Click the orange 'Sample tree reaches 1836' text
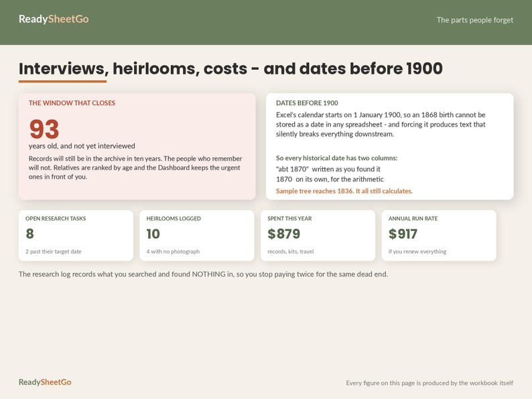 coord(344,191)
